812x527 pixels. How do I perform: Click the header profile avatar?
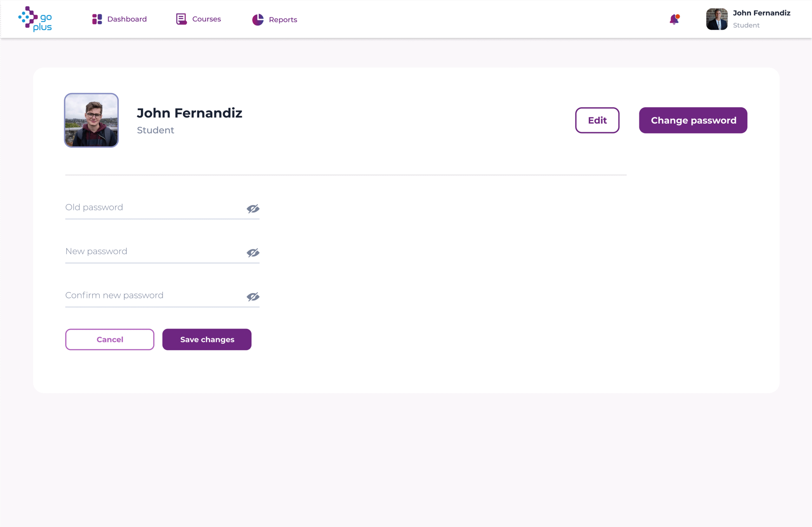[717, 19]
